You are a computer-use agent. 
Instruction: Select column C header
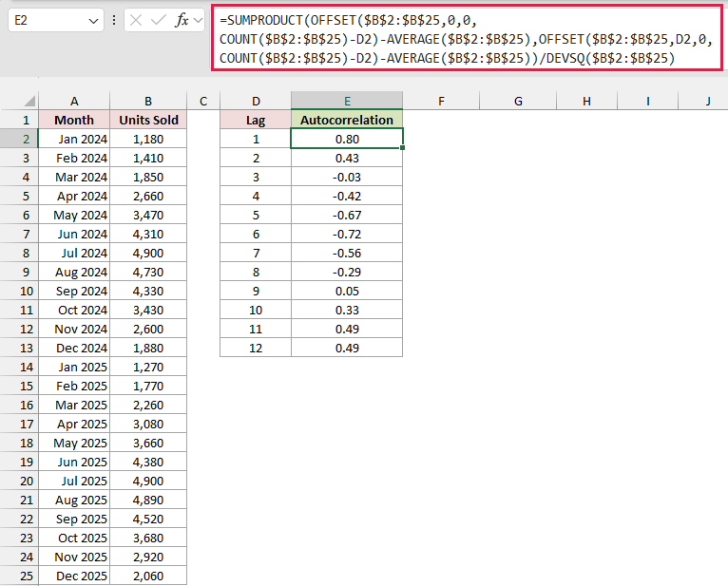[x=203, y=101]
